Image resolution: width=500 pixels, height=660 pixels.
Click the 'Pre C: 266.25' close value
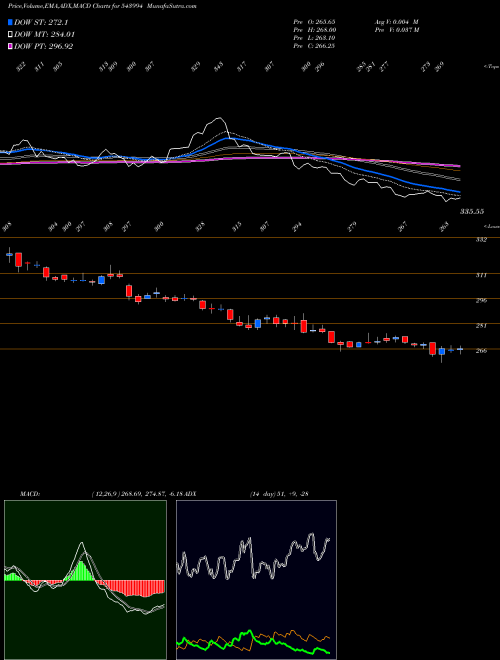coord(314,46)
